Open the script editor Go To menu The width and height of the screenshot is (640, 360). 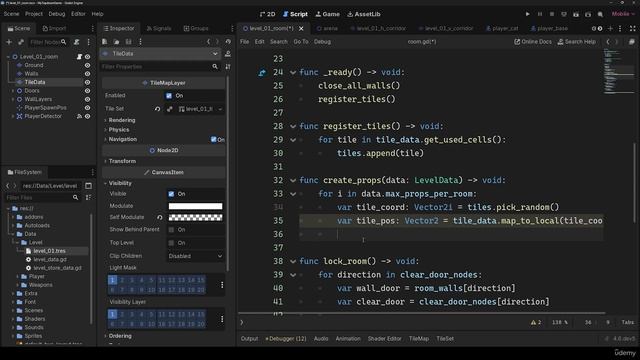(x=301, y=42)
